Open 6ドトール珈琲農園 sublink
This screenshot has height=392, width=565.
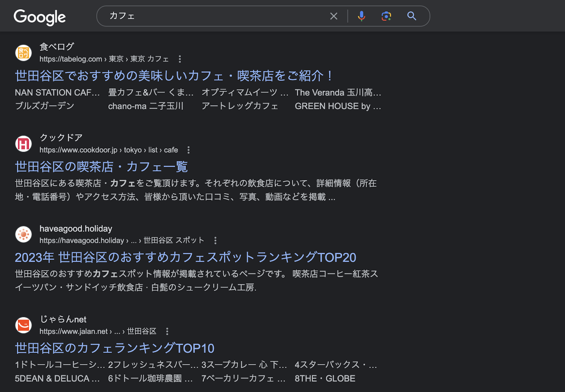pos(150,379)
